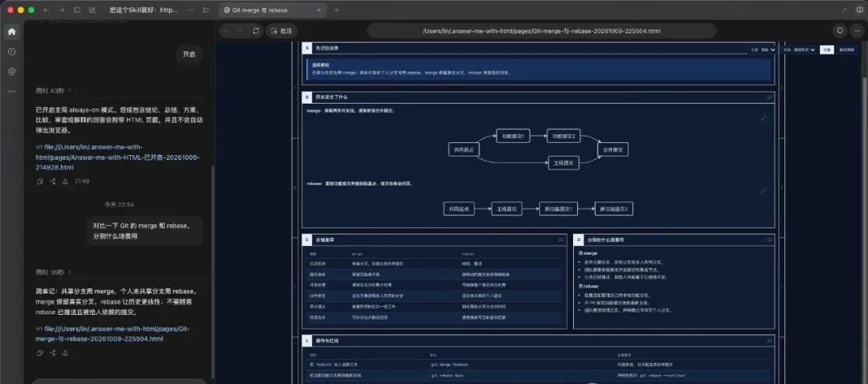Go back with window title-bar left arrow

click(x=46, y=10)
